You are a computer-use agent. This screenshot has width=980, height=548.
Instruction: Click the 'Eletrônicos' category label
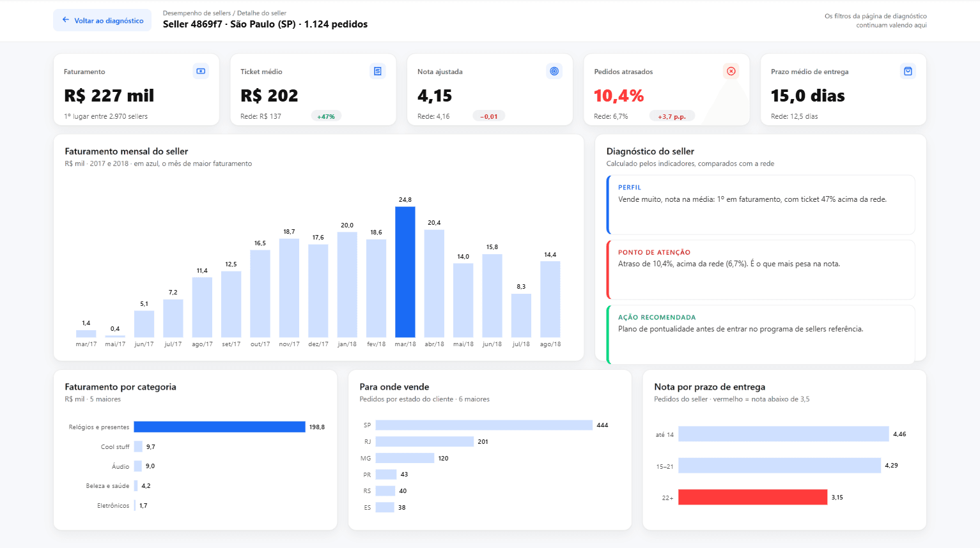(113, 506)
